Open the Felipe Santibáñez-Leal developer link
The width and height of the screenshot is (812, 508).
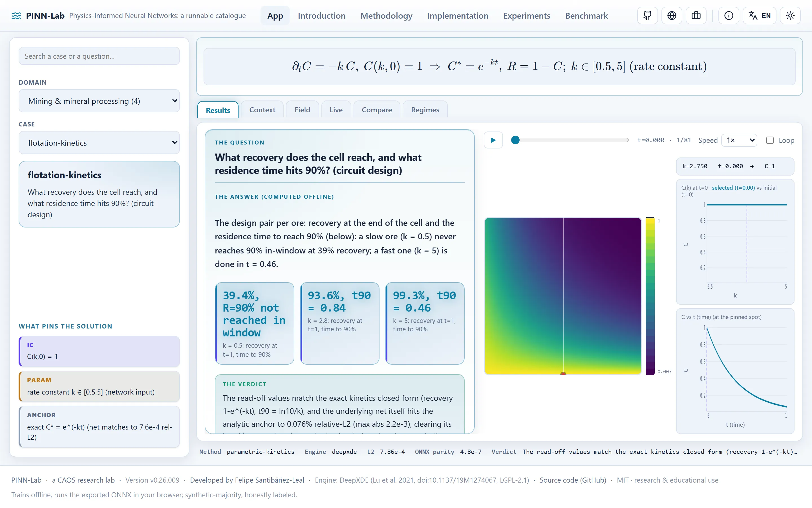coord(247,480)
